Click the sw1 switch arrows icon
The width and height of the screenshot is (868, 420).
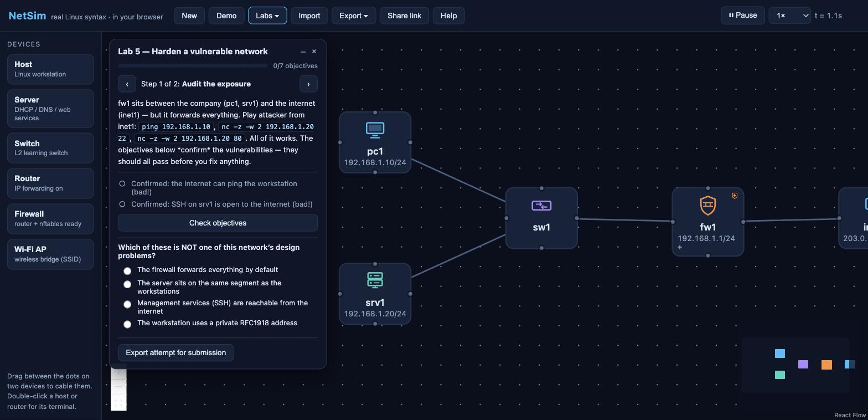click(x=541, y=206)
